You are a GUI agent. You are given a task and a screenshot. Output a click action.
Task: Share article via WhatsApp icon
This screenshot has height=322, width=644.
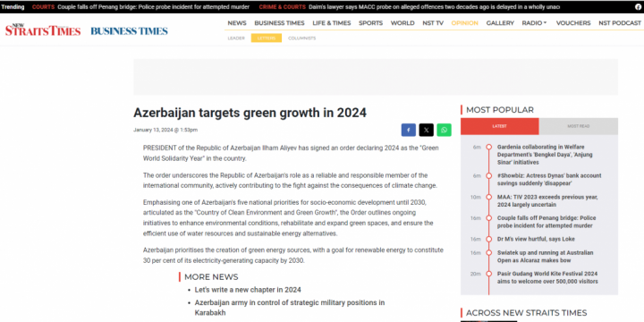[x=444, y=130]
